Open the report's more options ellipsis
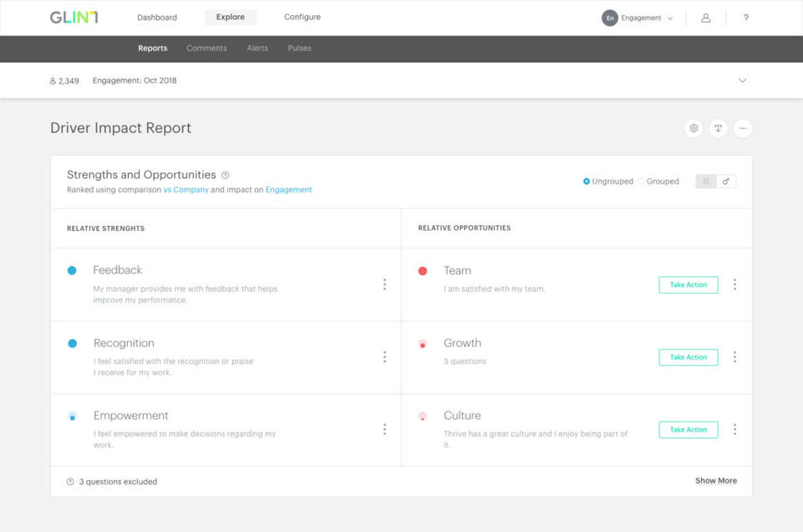This screenshot has width=803, height=532. click(743, 128)
